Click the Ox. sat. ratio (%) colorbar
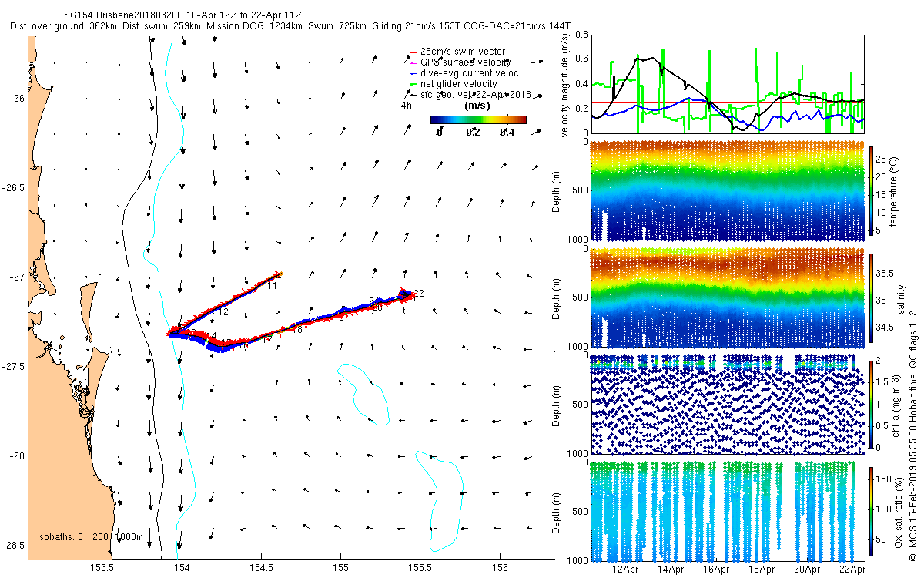This screenshot has width=924, height=578. [x=872, y=510]
